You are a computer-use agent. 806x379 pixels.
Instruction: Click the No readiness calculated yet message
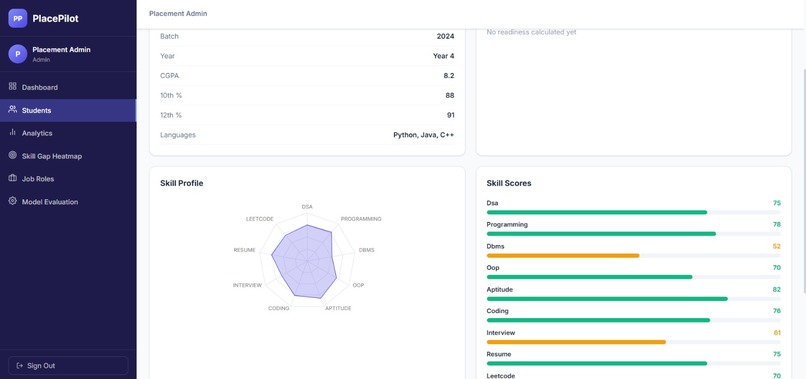532,32
